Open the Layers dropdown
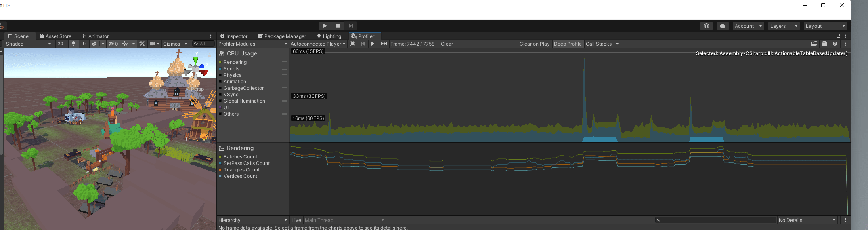The height and width of the screenshot is (230, 868). coord(784,26)
